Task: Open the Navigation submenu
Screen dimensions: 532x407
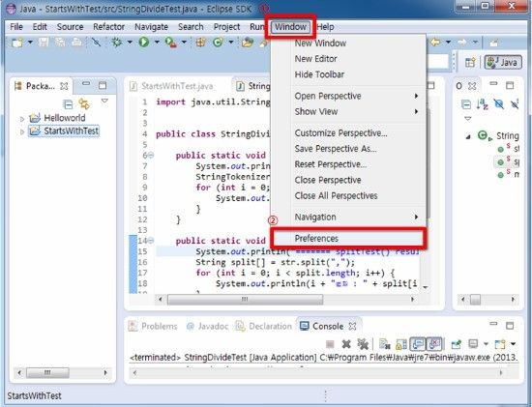Action: click(349, 218)
